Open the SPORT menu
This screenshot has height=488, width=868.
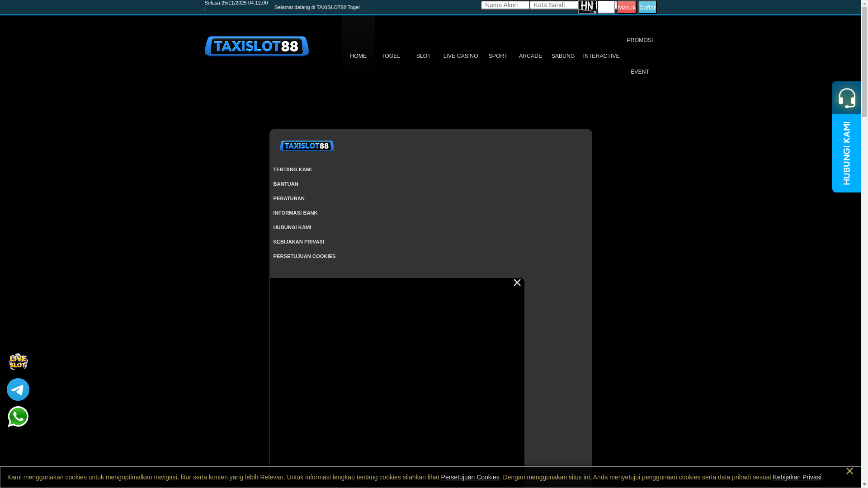point(498,56)
